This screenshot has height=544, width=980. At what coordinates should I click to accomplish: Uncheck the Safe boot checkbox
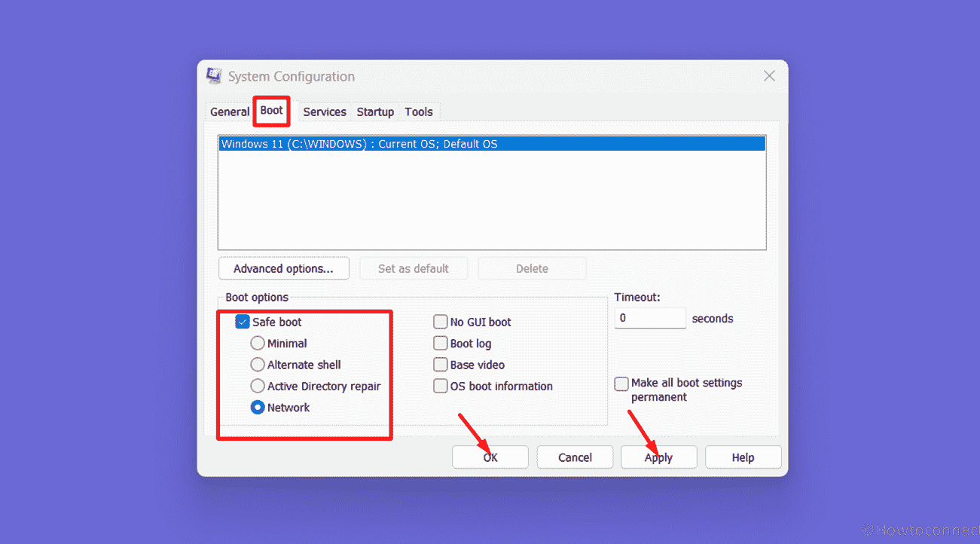[243, 322]
